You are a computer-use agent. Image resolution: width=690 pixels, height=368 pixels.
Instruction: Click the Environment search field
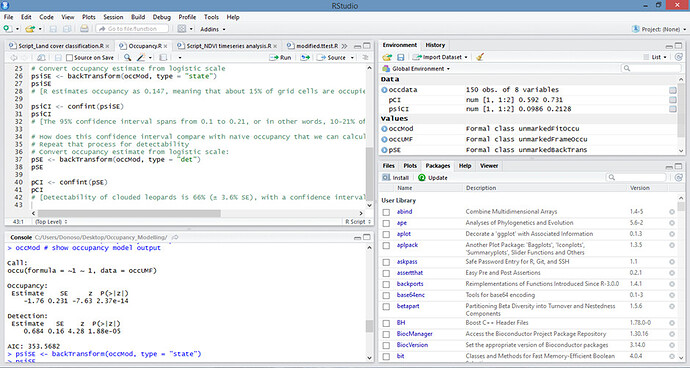click(651, 68)
